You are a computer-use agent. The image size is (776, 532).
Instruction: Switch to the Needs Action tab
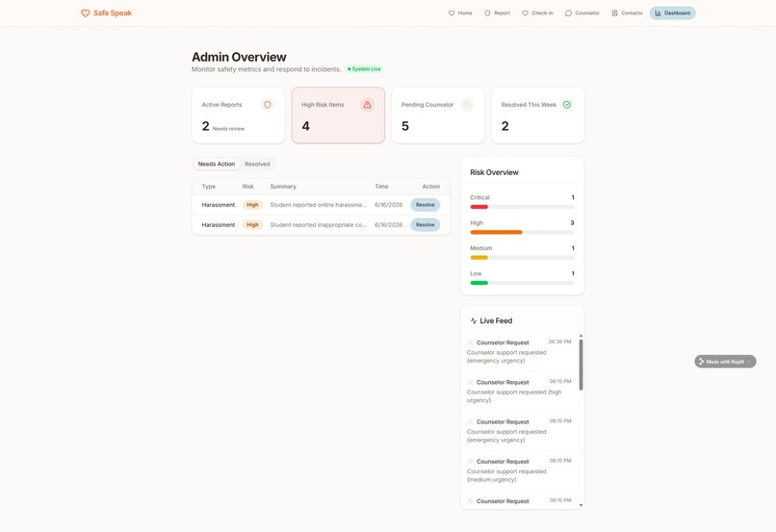(217, 165)
